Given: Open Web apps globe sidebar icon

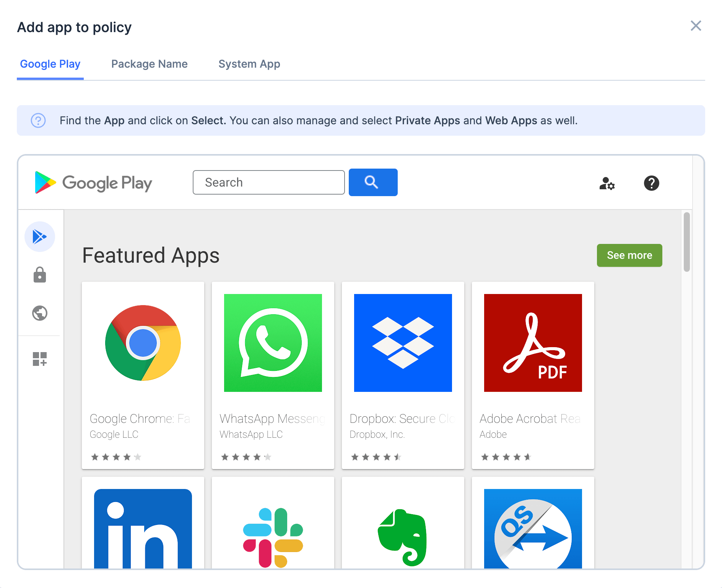Looking at the screenshot, I should [40, 313].
